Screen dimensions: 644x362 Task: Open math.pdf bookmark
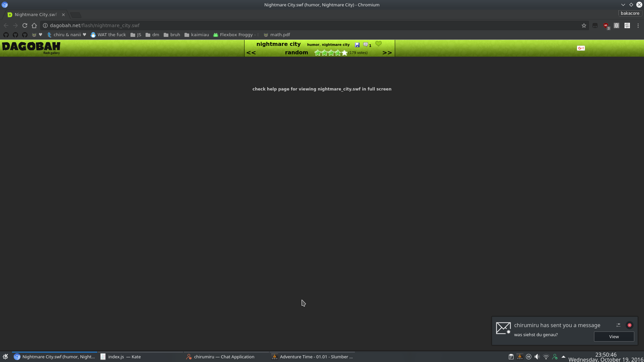(277, 35)
